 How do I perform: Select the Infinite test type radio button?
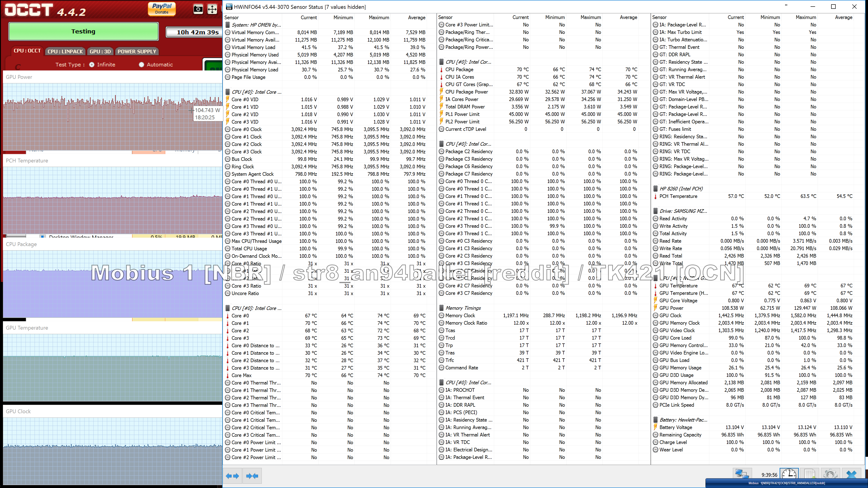(x=92, y=65)
